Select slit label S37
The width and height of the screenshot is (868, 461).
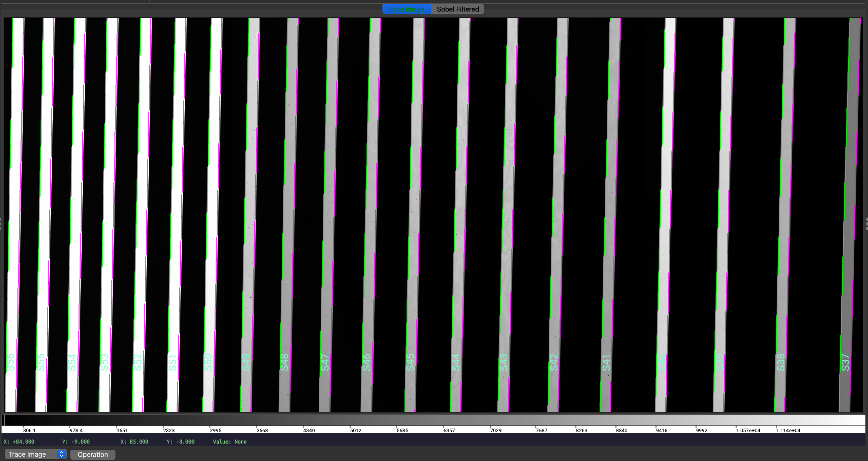click(x=845, y=362)
